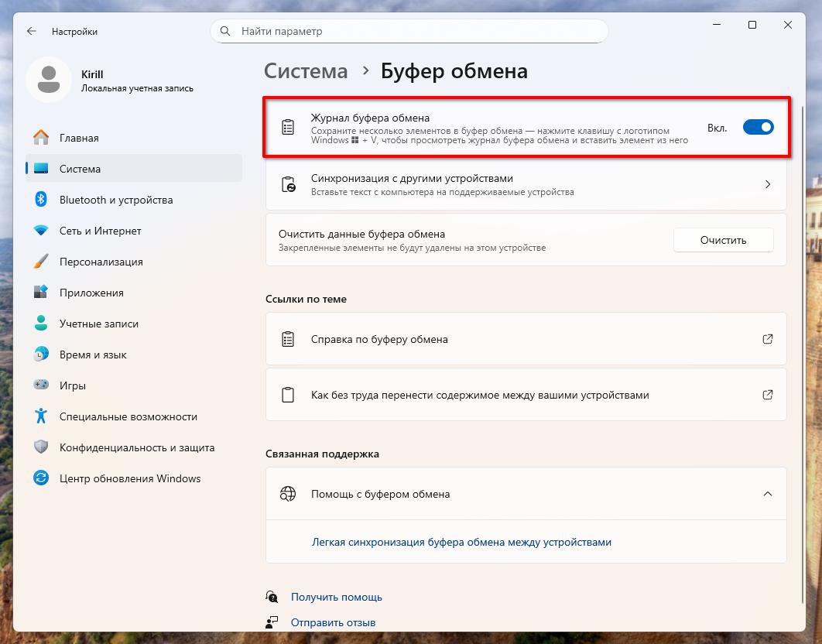
Task: Open Время и язык settings
Action: point(93,355)
